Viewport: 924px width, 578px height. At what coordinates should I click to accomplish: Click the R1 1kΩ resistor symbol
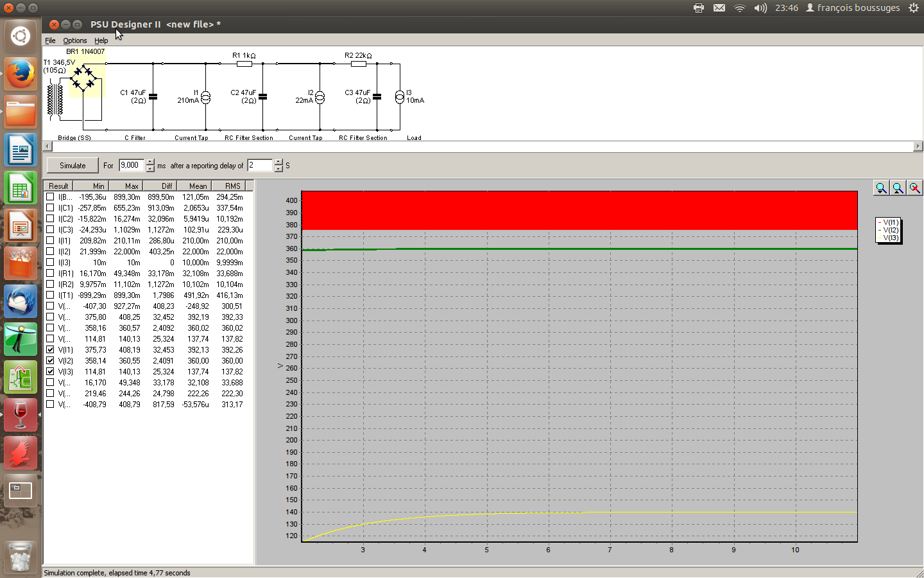coord(244,64)
